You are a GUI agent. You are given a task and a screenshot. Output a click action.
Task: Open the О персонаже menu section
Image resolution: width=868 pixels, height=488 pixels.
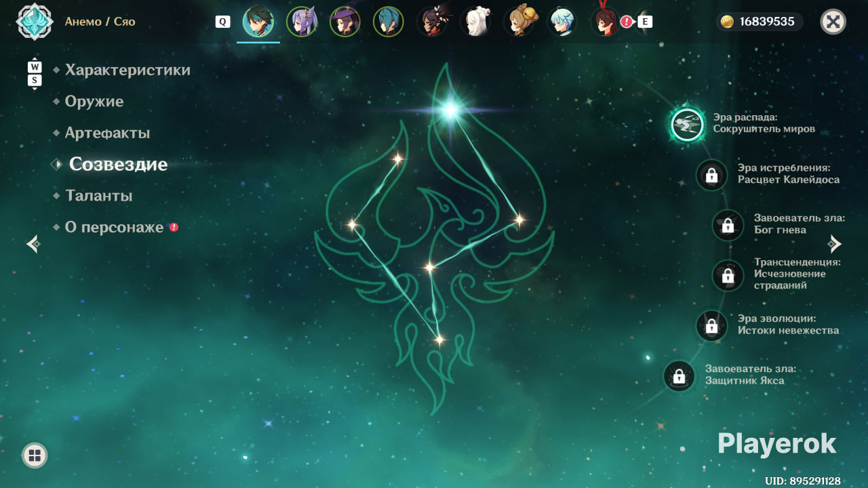[x=114, y=227]
